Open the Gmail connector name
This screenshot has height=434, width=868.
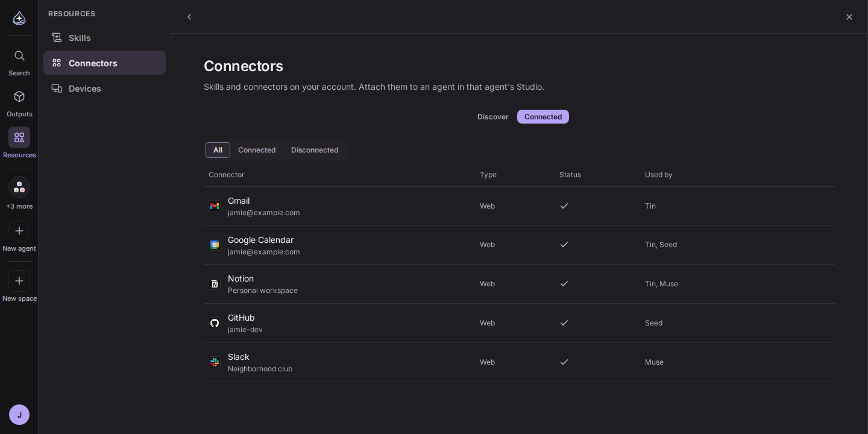(x=239, y=201)
